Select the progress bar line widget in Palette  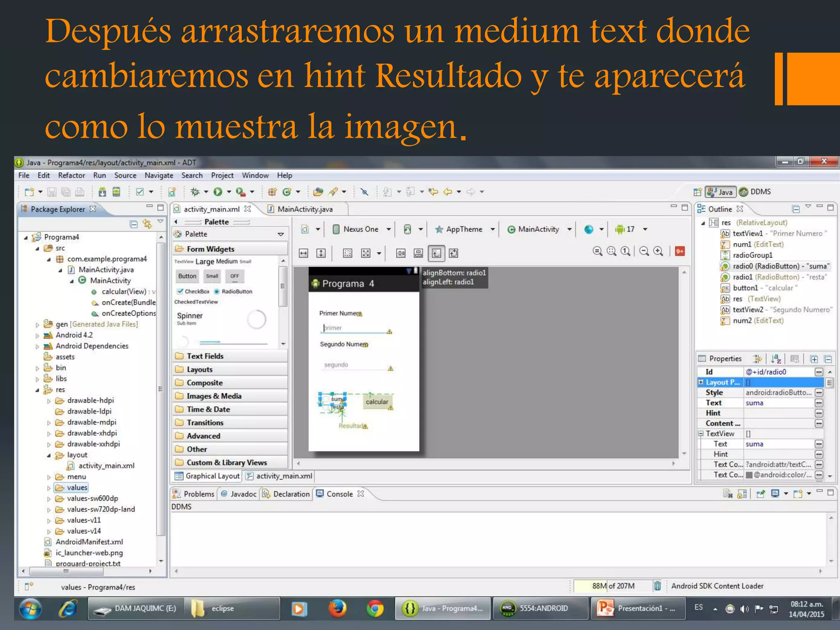tap(233, 342)
